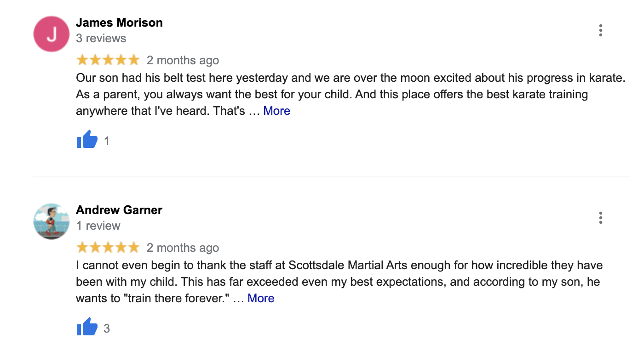This screenshot has width=644, height=362.
Task: Open Andrew Garner's profile name link
Action: (119, 210)
